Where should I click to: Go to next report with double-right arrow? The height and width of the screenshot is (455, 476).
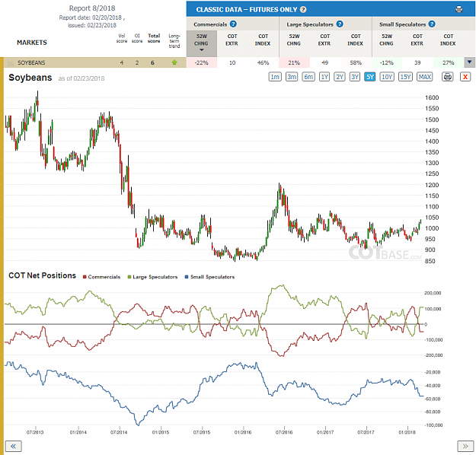(465, 446)
